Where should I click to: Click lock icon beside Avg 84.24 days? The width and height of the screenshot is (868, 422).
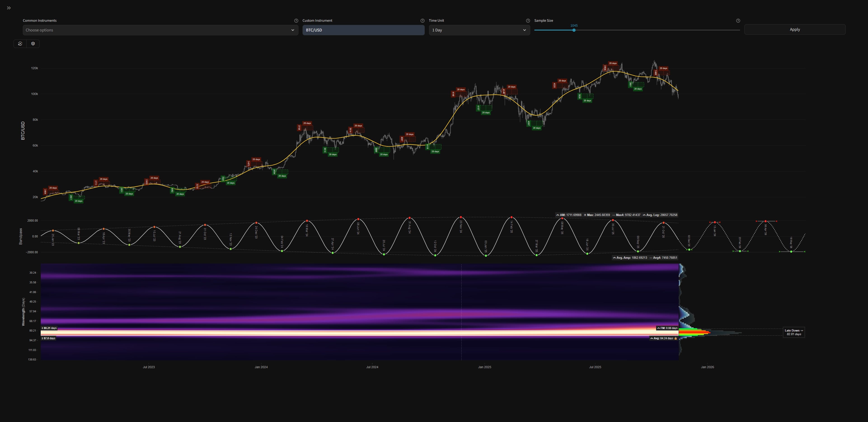[676, 338]
